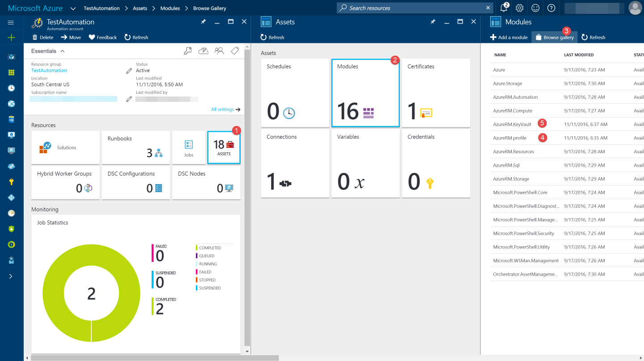Click Browse gallery in Modules blade

pos(555,38)
